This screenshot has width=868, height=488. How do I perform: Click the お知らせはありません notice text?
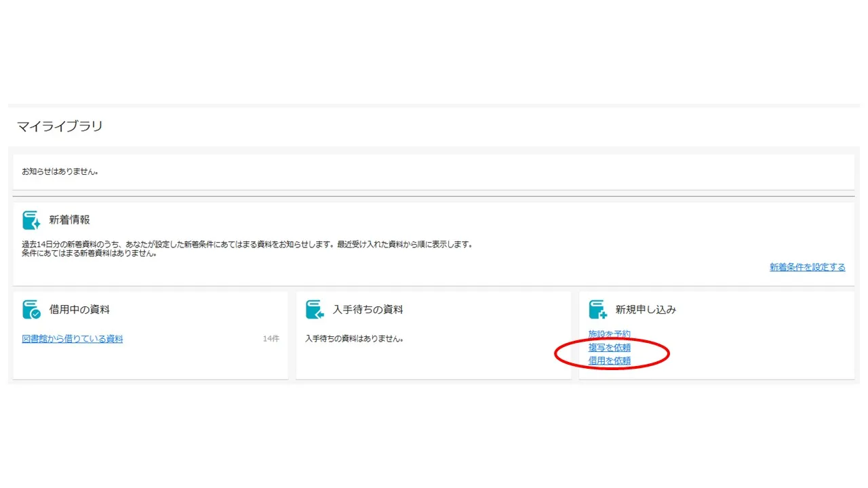click(x=60, y=172)
